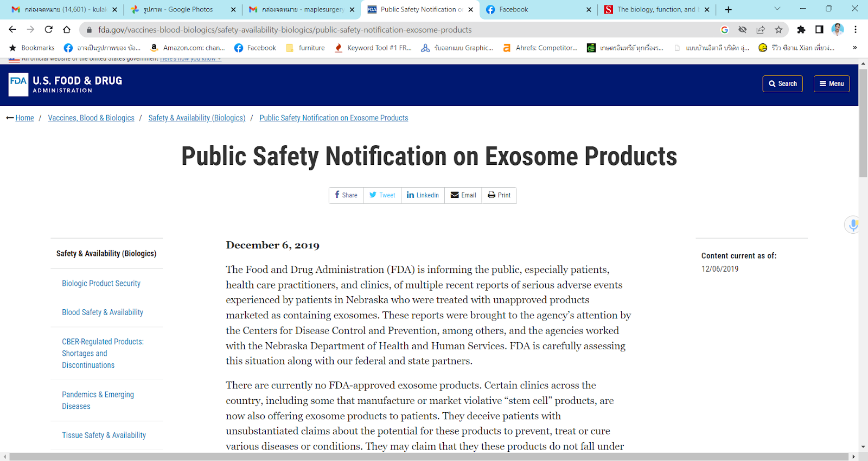Click the blue microphone icon at right edge
Viewport: 868px width, 461px height.
tap(853, 225)
